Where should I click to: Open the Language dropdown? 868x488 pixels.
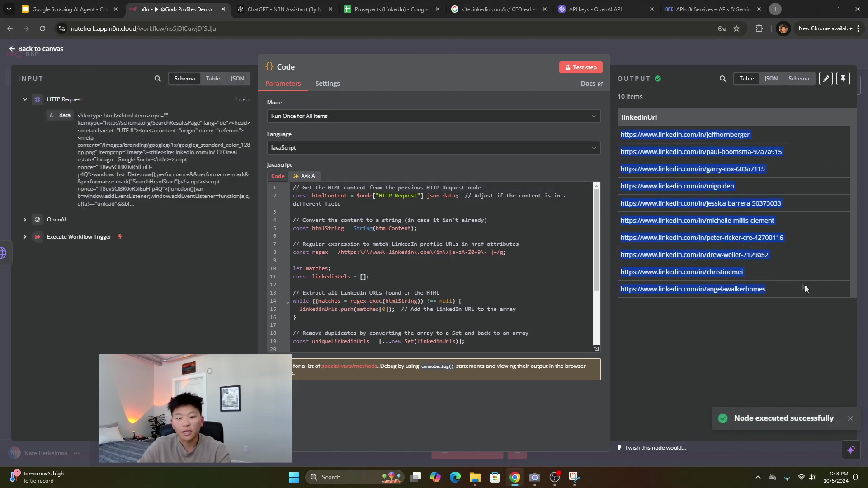434,148
